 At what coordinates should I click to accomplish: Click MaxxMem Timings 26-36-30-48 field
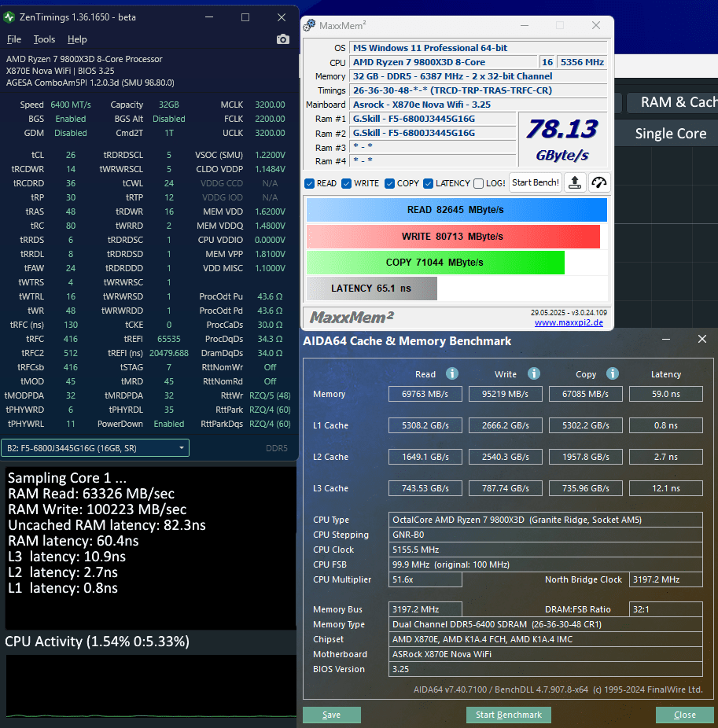478,90
